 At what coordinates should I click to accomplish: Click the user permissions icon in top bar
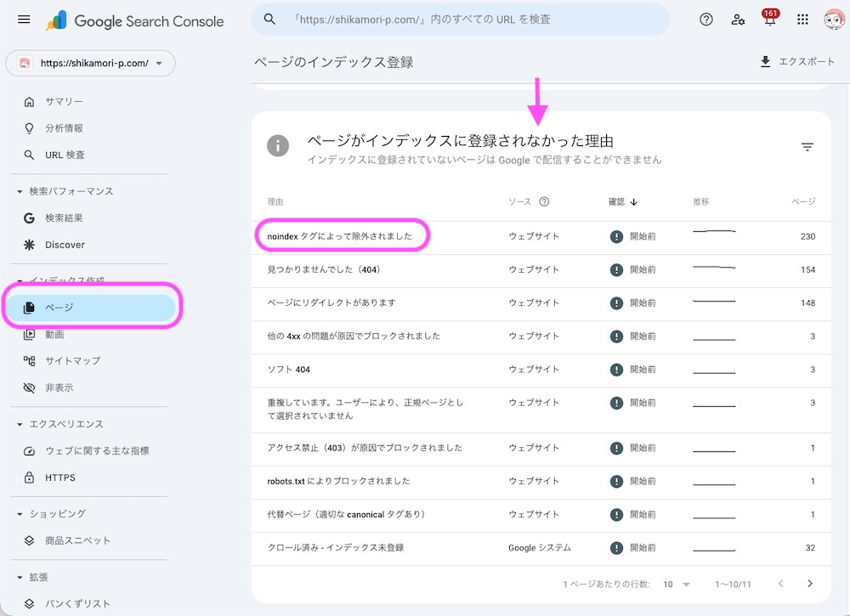coord(738,20)
